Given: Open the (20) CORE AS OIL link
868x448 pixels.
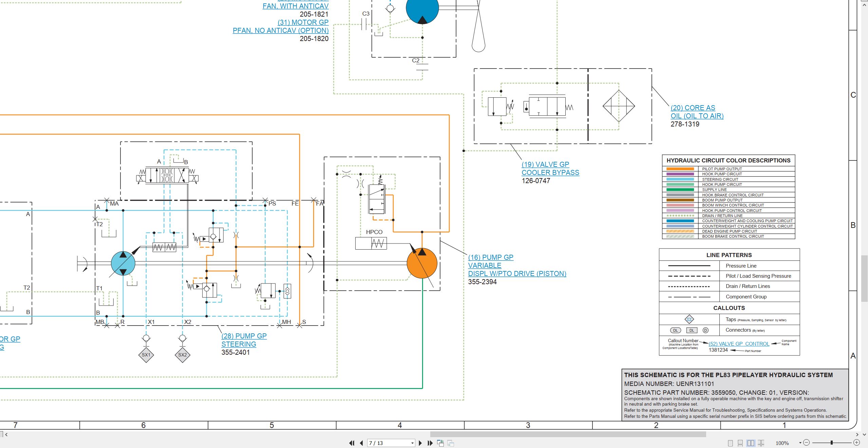Looking at the screenshot, I should tap(697, 112).
